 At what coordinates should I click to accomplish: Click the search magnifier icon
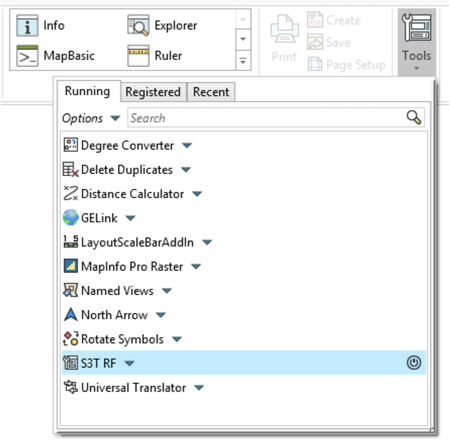[x=414, y=118]
